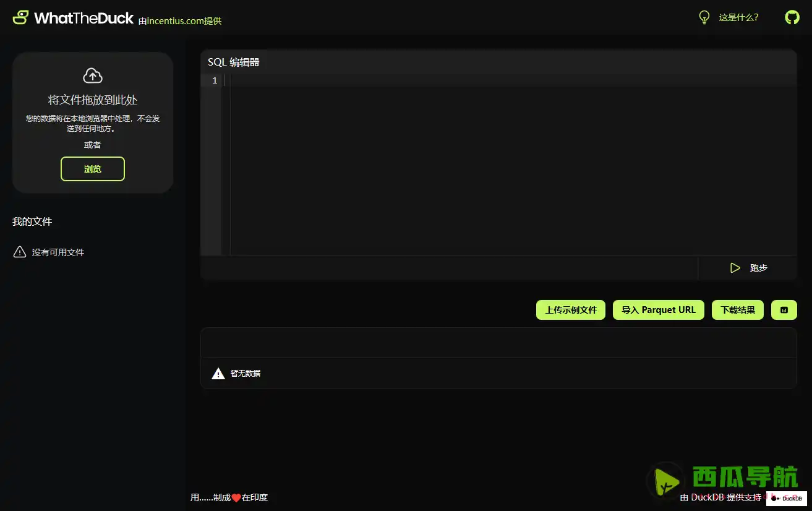Click the 下载结果 button
This screenshot has height=511, width=812.
click(737, 310)
